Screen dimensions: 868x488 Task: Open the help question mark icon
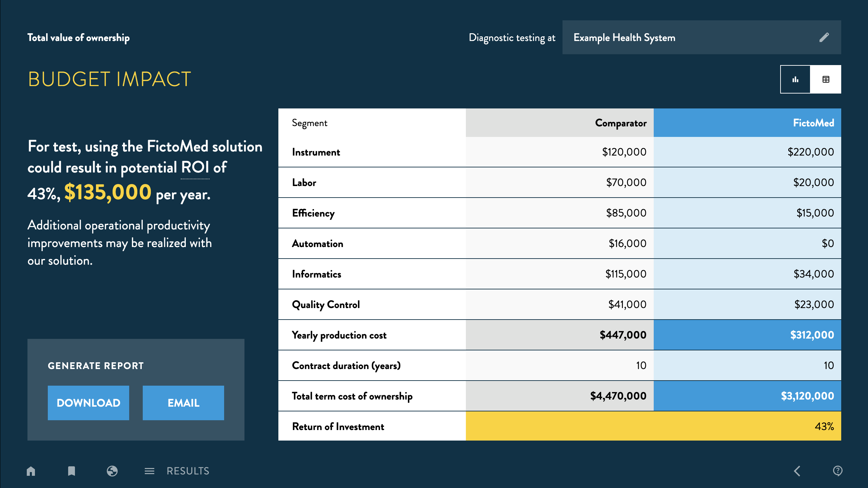coord(837,471)
